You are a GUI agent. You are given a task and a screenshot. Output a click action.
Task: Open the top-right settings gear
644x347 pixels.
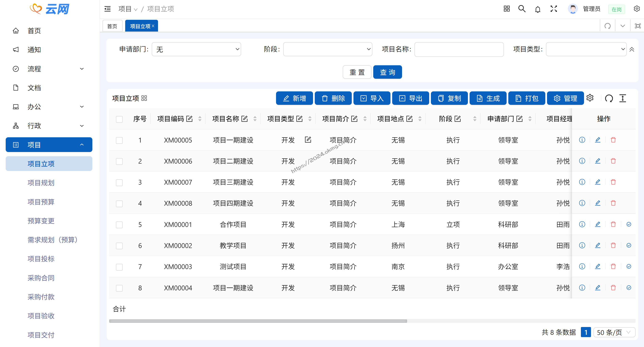point(636,8)
